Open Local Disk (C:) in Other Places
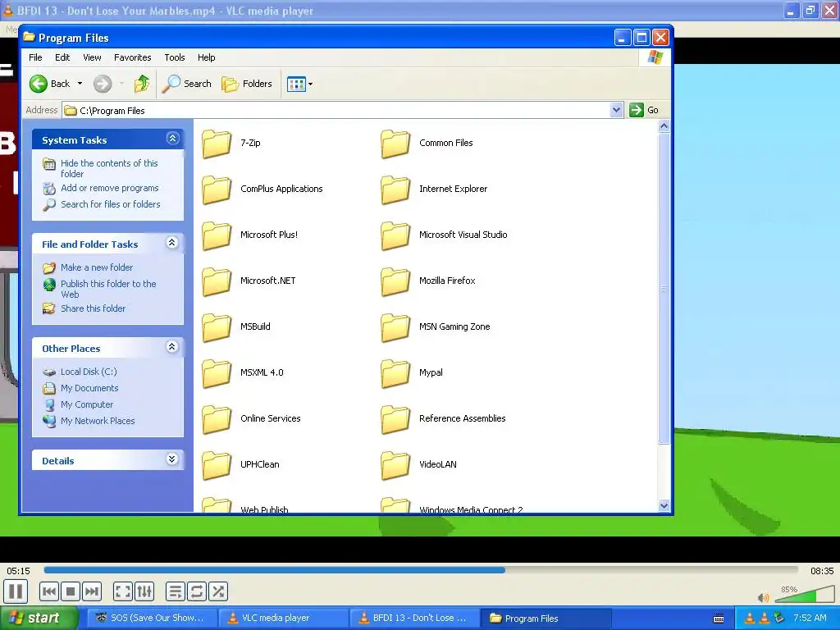Viewport: 840px width, 630px height. (x=89, y=372)
